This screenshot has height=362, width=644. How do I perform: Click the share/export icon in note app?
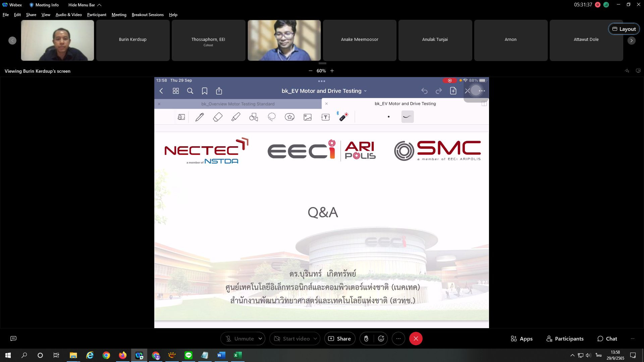coord(219,91)
